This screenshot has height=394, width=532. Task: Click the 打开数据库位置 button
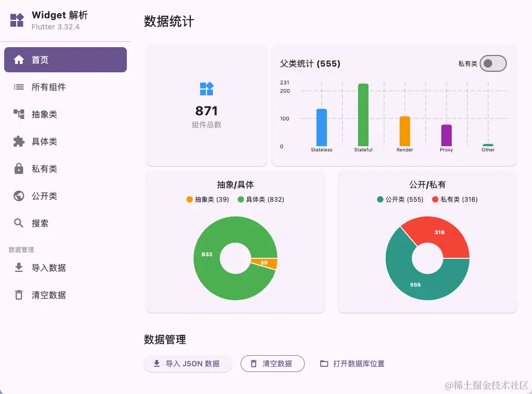352,364
